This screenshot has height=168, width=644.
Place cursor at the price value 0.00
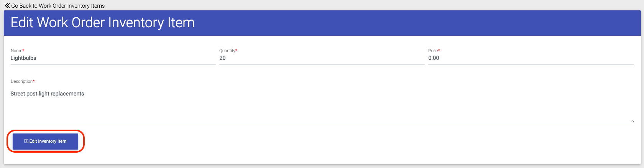(x=434, y=58)
